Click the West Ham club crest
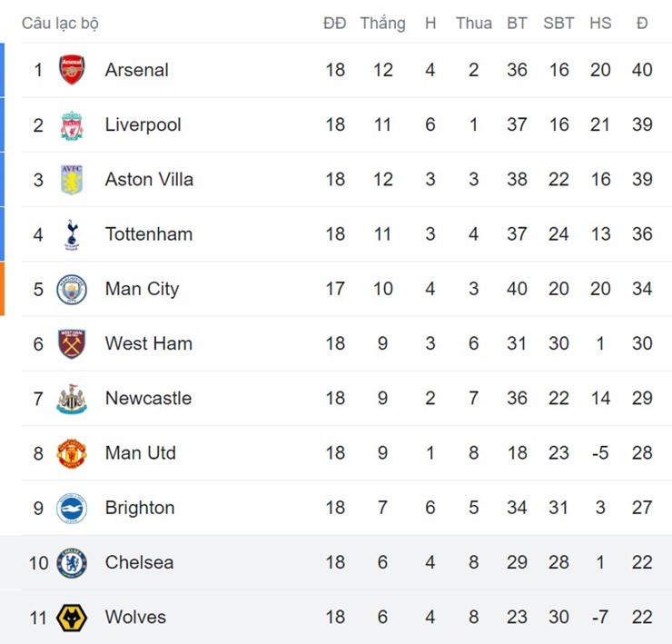This screenshot has width=672, height=644. [x=72, y=344]
